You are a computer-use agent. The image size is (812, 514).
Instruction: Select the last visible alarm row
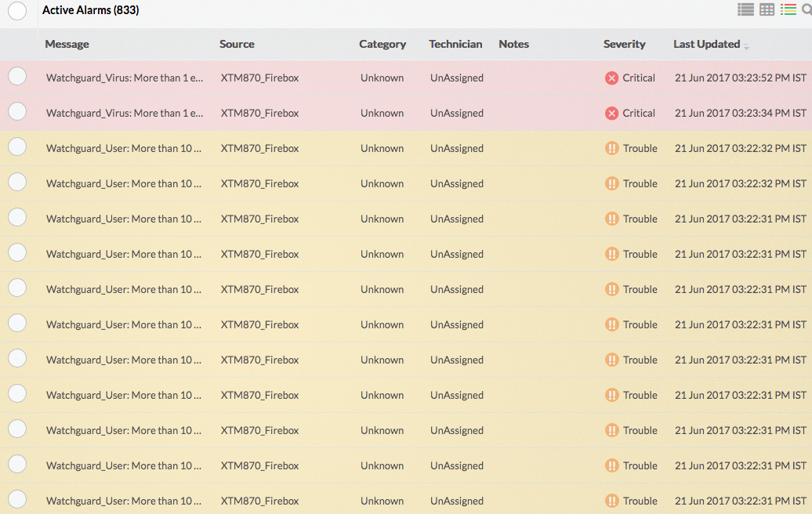pyautogui.click(x=17, y=498)
